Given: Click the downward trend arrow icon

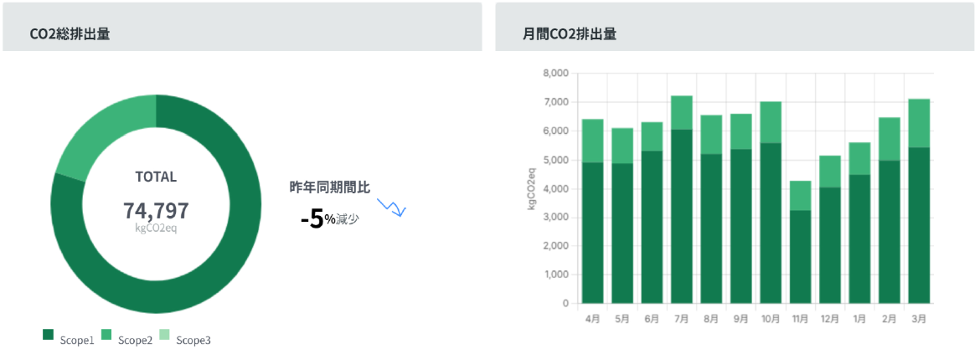Looking at the screenshot, I should coord(392,208).
